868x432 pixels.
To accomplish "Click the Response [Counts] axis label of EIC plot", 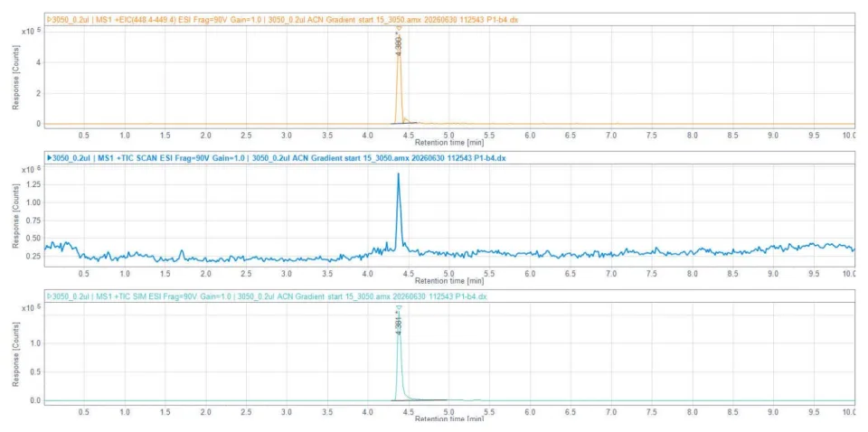I will tap(16, 80).
